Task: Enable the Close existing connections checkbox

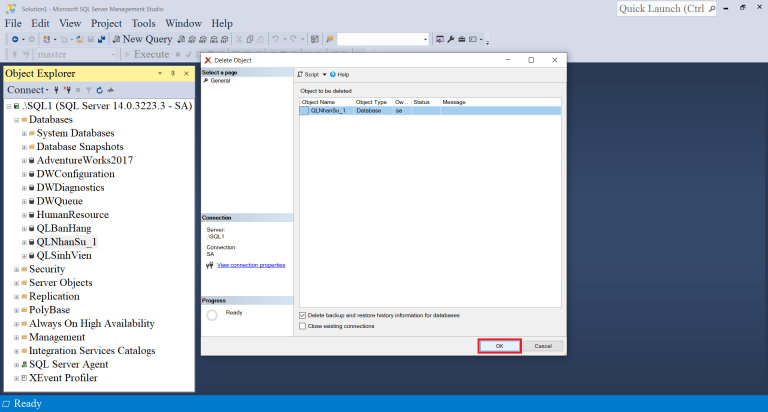Action: [303, 326]
